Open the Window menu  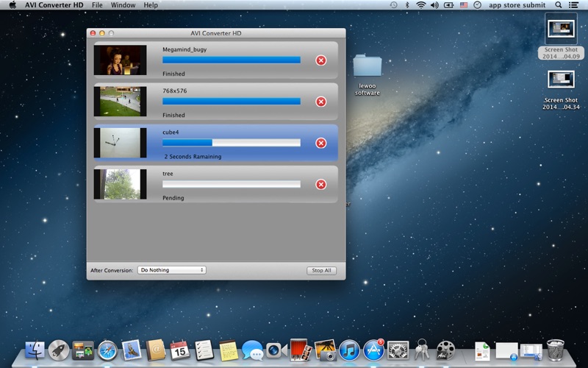click(123, 5)
